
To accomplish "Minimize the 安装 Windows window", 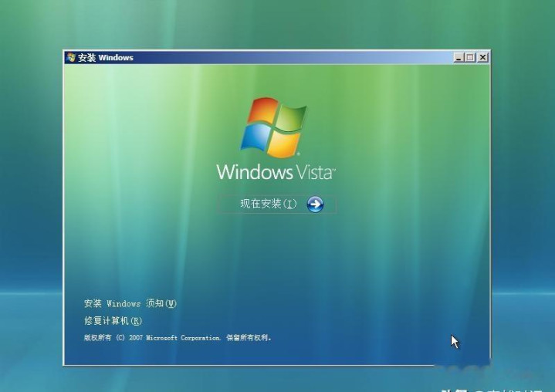I will (x=459, y=57).
